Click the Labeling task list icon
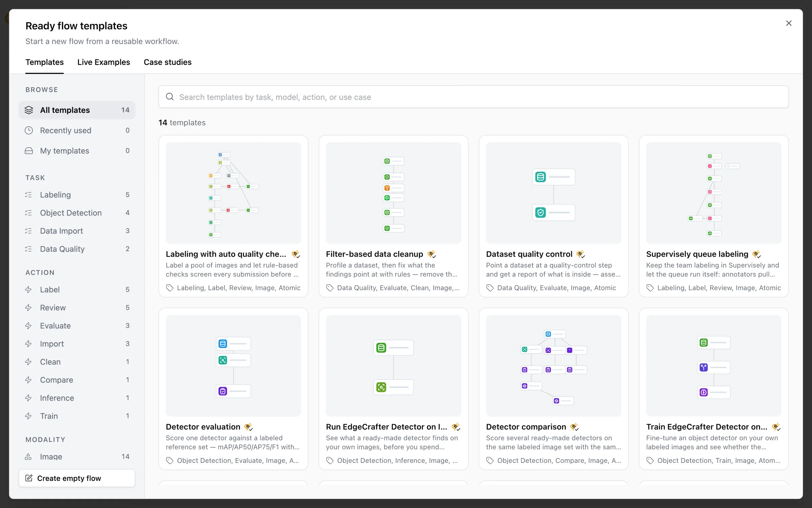The height and width of the screenshot is (508, 812). click(x=28, y=195)
